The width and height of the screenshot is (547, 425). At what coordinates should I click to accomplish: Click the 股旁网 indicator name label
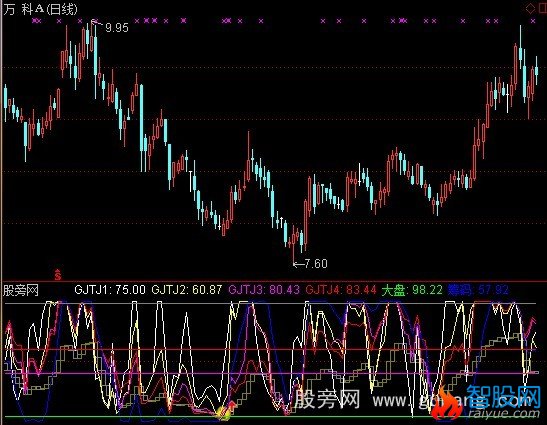click(x=21, y=290)
